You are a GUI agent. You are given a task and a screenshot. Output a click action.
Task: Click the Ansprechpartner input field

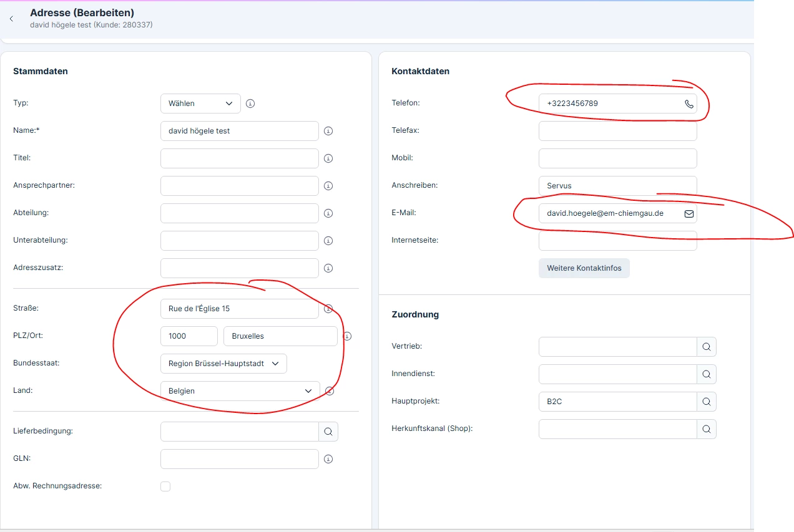coord(240,186)
